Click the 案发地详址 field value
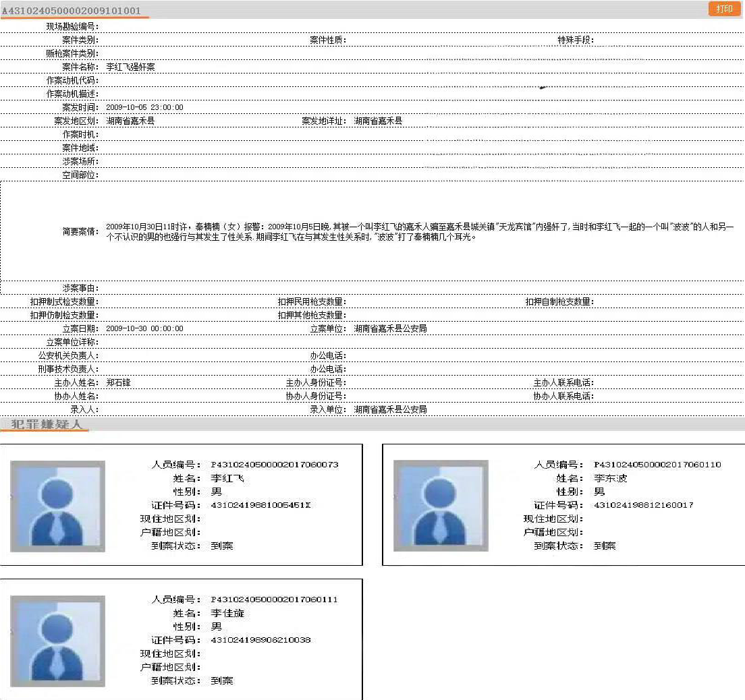745x700 pixels. (x=378, y=121)
